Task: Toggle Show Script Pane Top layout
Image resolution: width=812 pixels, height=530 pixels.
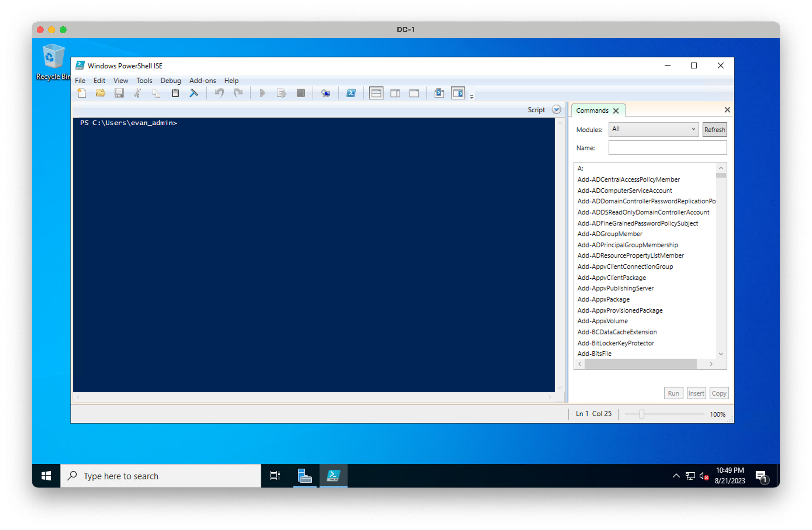Action: click(x=376, y=93)
